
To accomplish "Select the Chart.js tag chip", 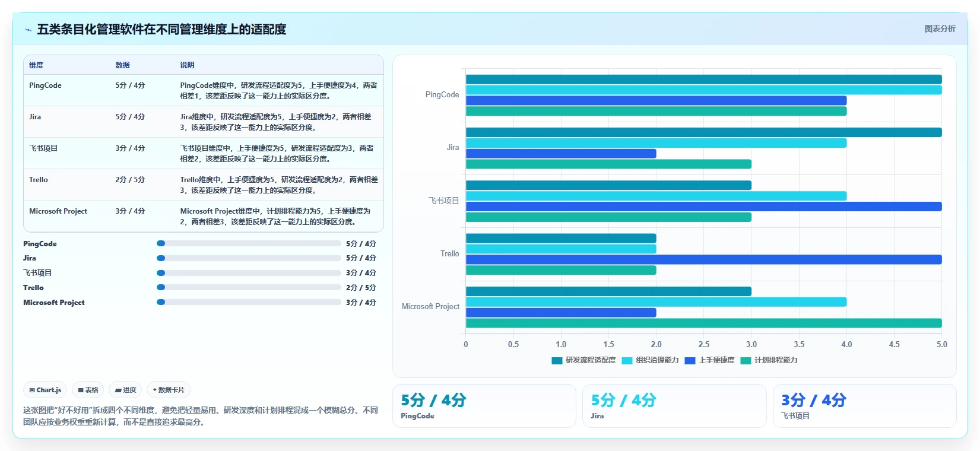I will coord(45,390).
